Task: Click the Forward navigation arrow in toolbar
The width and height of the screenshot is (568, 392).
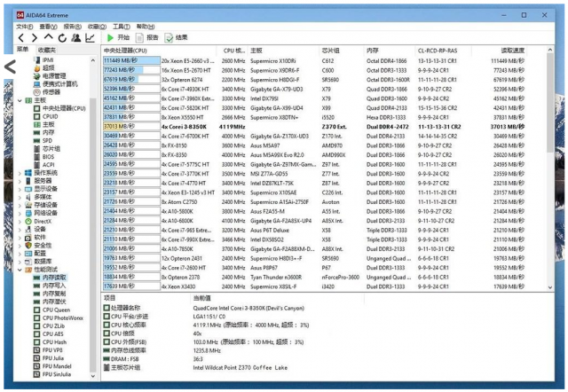Action: 36,38
